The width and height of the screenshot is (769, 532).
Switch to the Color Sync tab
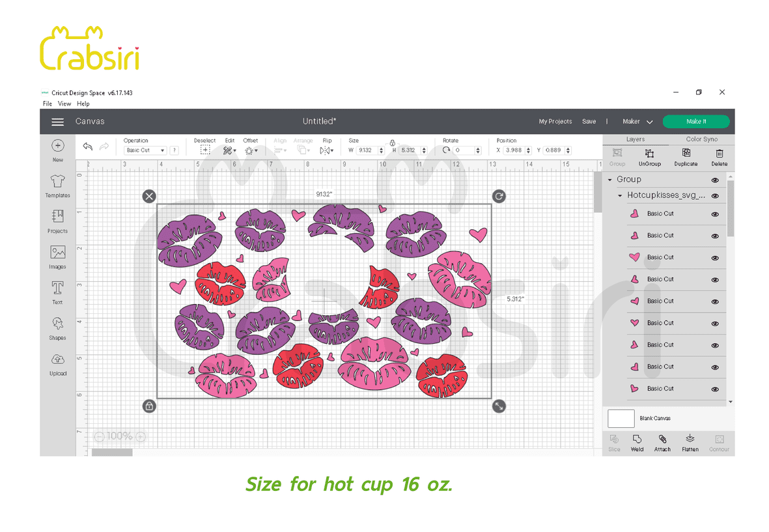pos(701,139)
